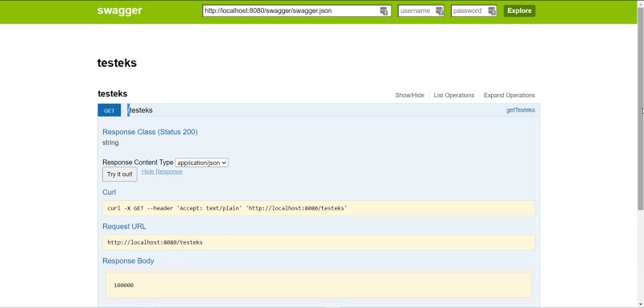Screen dimensions: 644x308
Task: Click the Hide Response link
Action: click(162, 171)
